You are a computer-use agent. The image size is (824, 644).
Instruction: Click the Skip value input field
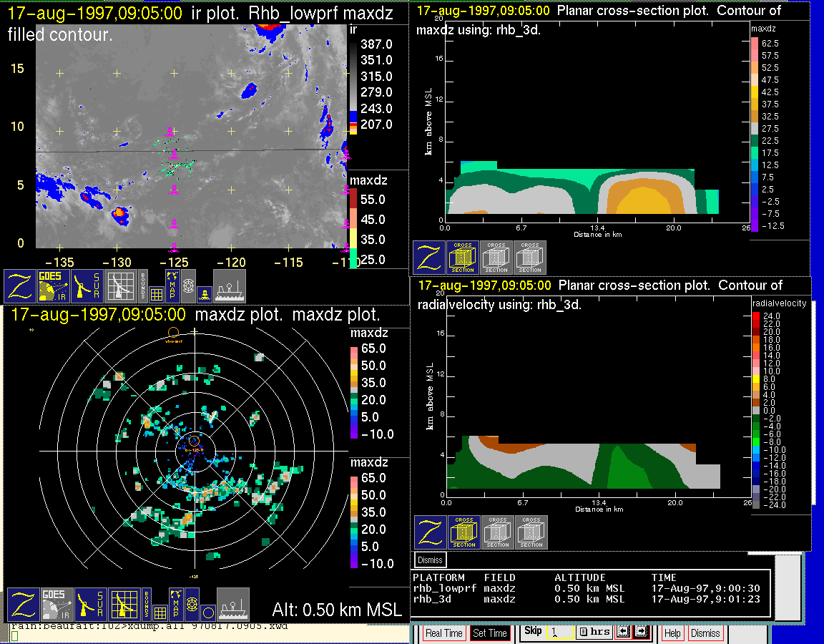click(x=559, y=633)
